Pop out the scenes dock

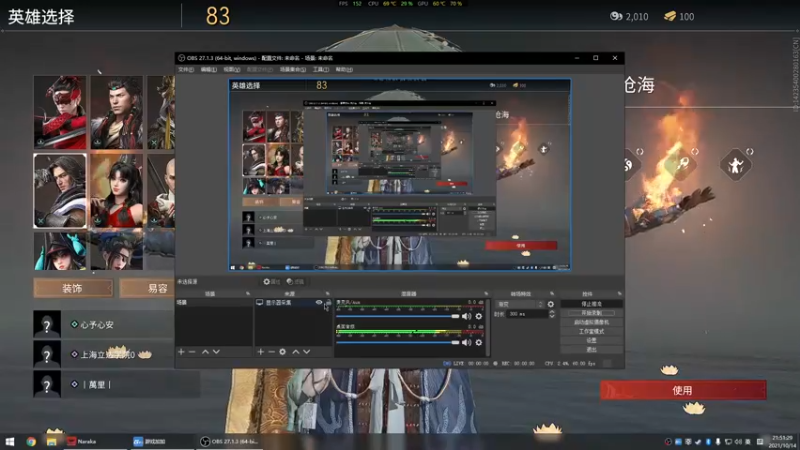(x=248, y=294)
